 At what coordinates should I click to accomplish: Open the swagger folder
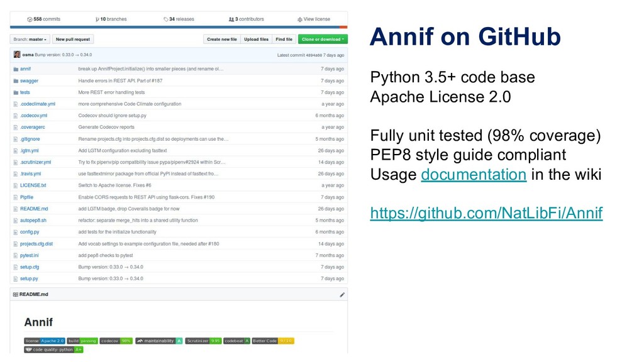tap(29, 81)
